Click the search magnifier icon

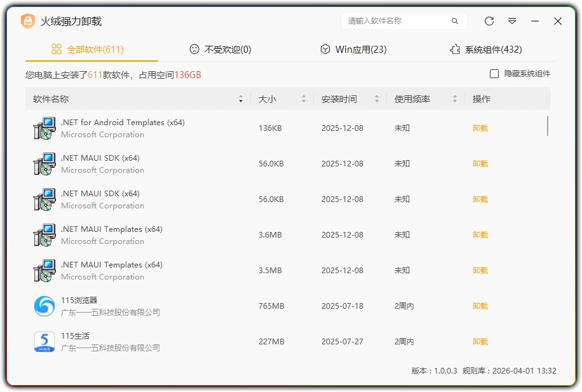coord(455,21)
